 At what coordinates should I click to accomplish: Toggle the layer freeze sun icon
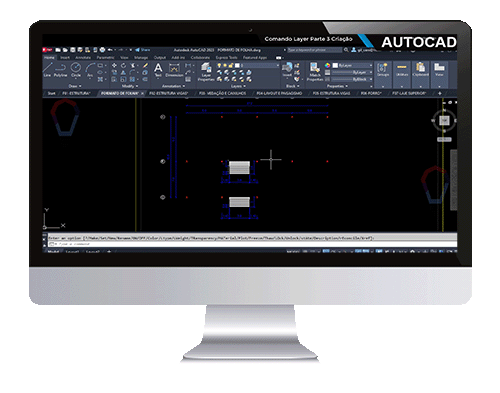tap(225, 65)
